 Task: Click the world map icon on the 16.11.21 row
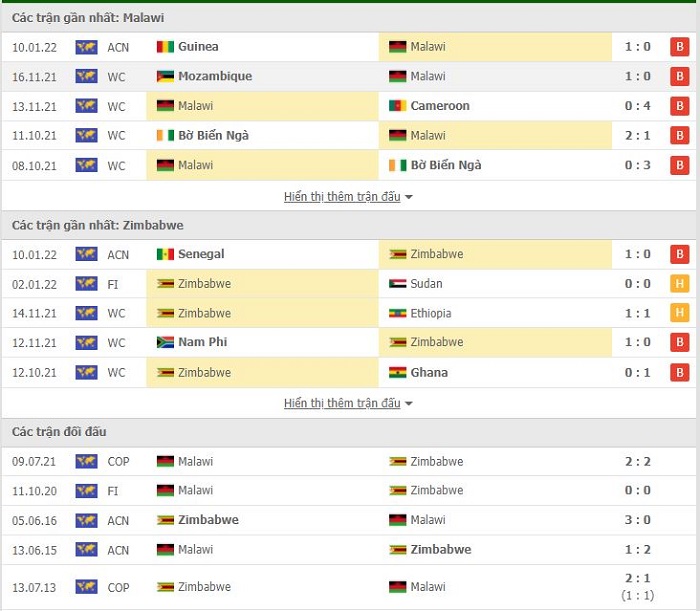point(86,76)
